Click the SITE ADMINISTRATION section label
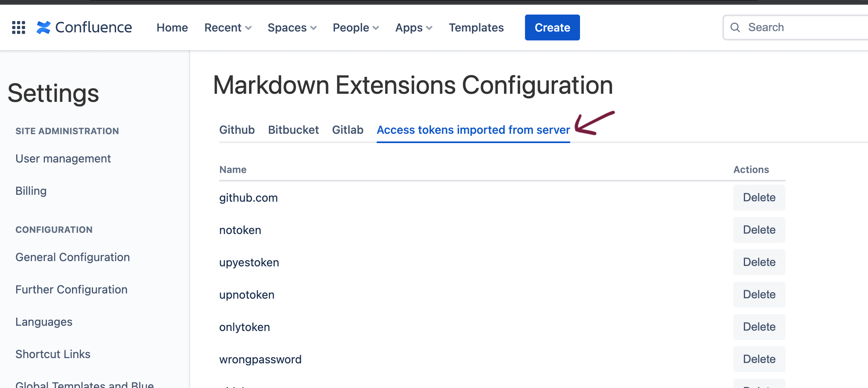 click(67, 131)
